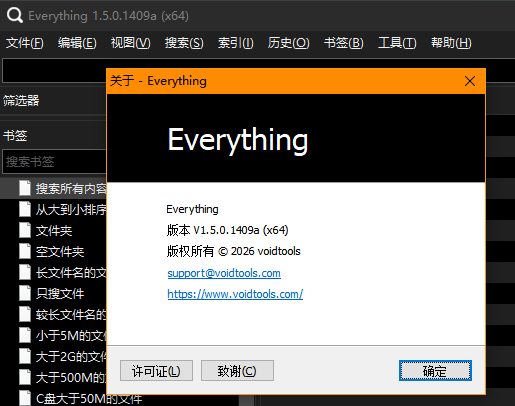Select the C盘大于50M的文件 bookmark
The image size is (515, 406).
89,399
